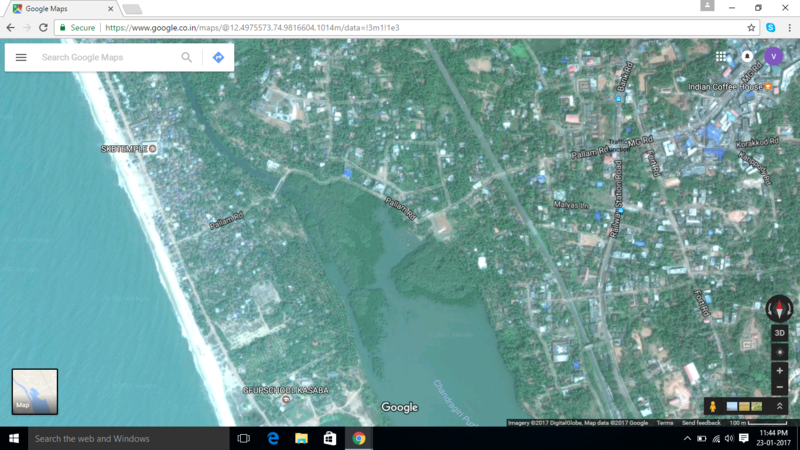The width and height of the screenshot is (800, 450).
Task: Open battery status icon
Action: (702, 438)
